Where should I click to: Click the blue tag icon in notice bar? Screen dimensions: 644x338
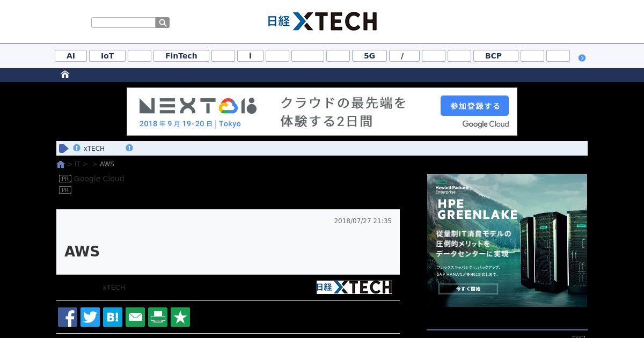tap(64, 148)
